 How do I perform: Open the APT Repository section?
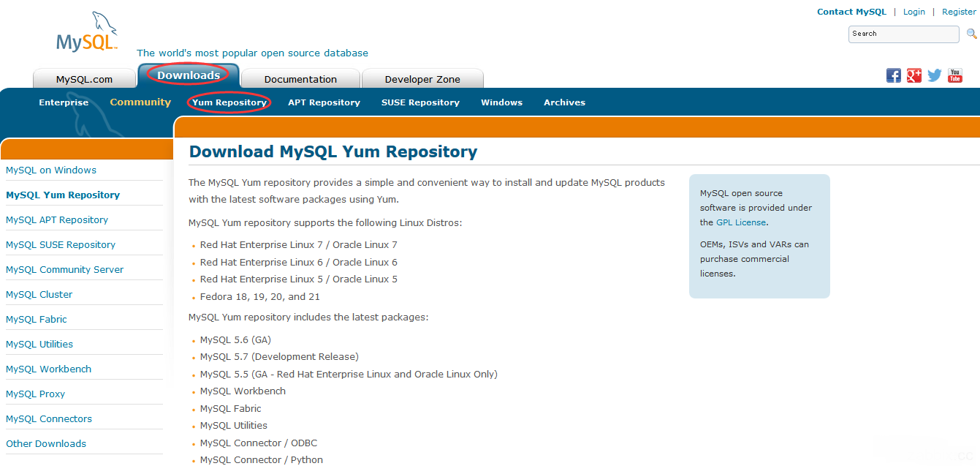coord(324,102)
